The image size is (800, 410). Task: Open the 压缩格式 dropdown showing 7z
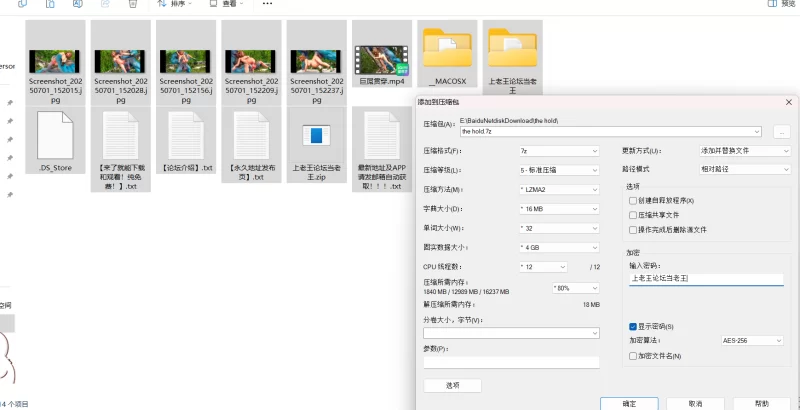coord(559,151)
